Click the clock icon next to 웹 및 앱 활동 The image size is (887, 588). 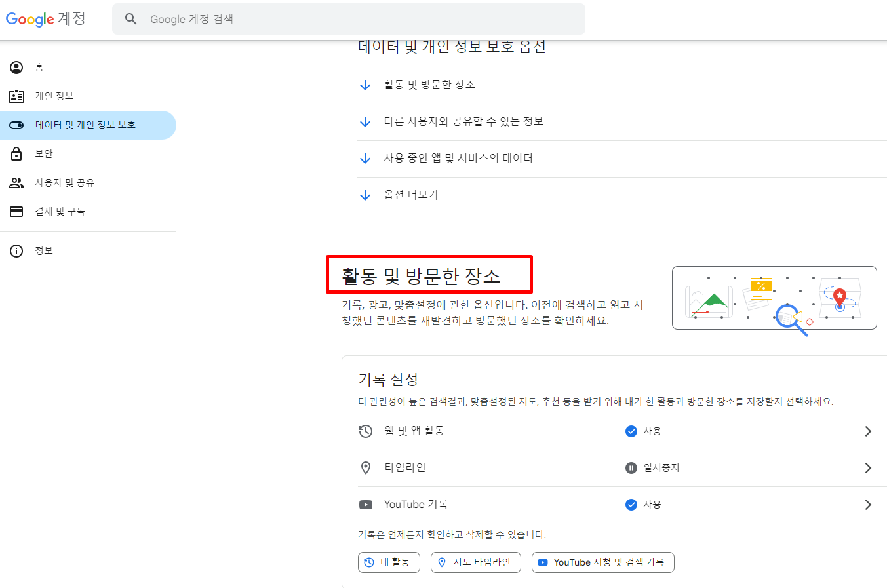pyautogui.click(x=366, y=431)
